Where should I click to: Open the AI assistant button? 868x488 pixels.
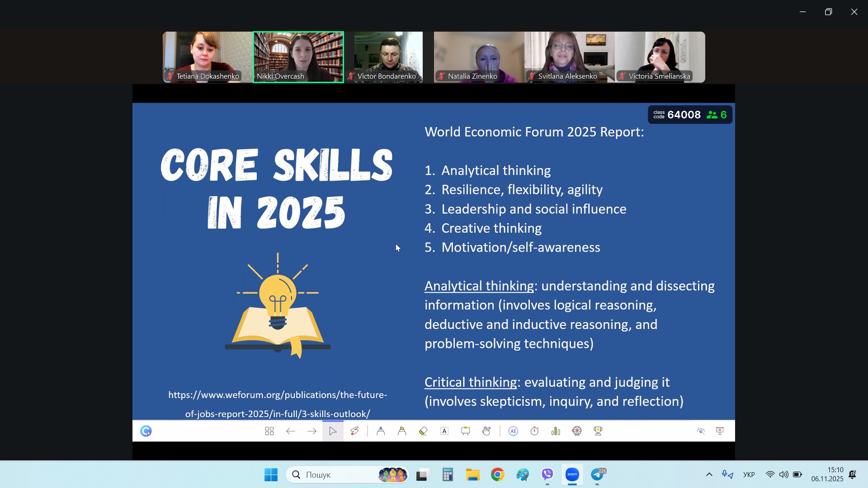pyautogui.click(x=513, y=432)
